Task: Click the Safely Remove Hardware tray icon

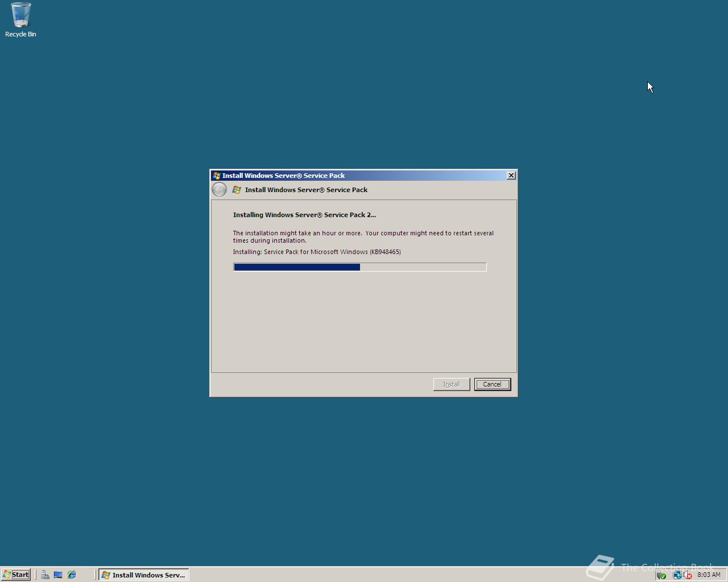Action: (661, 575)
